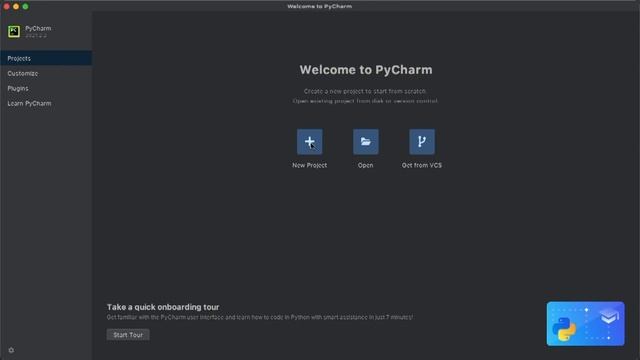Click the Get from VCS label

422,165
